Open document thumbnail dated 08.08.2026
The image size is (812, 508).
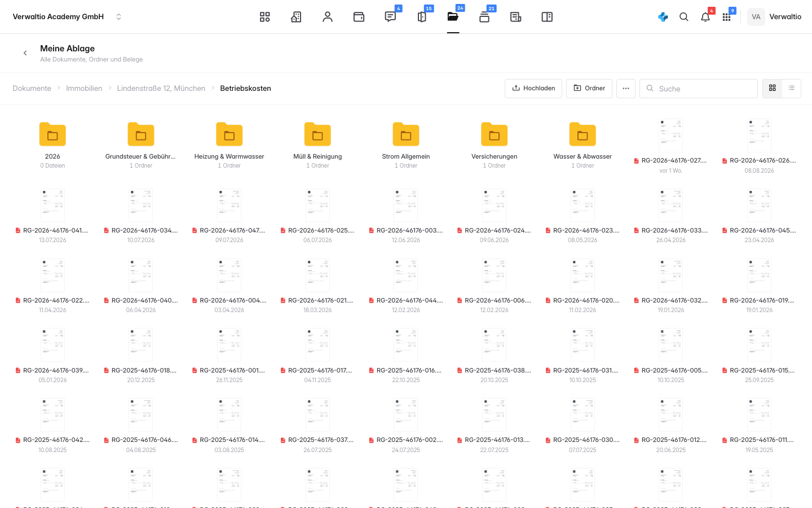(x=759, y=135)
